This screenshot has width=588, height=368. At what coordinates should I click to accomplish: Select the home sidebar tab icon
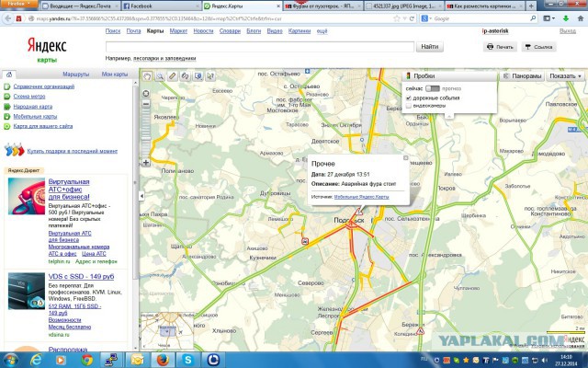click(9, 75)
